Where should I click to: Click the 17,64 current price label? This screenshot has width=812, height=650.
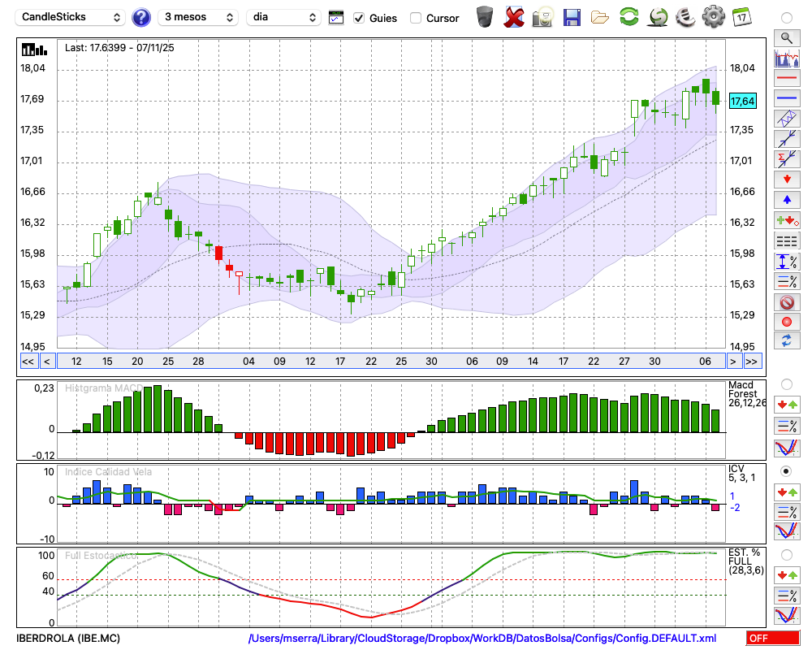(742, 101)
